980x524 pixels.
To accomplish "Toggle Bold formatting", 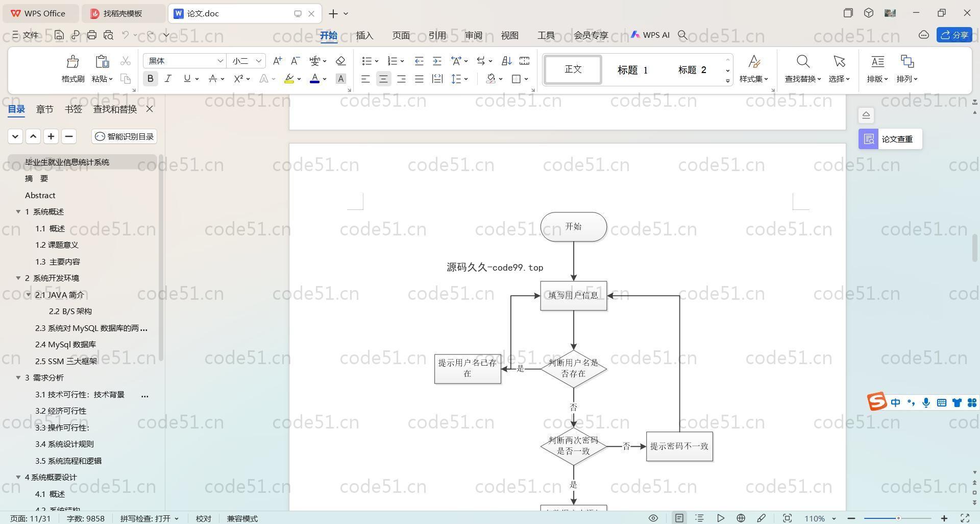I will coord(150,79).
